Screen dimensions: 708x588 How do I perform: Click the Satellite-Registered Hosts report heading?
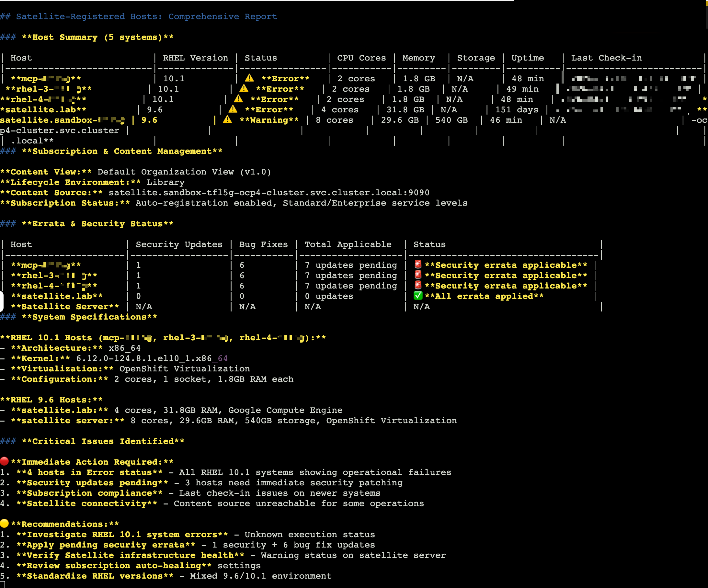tap(146, 17)
